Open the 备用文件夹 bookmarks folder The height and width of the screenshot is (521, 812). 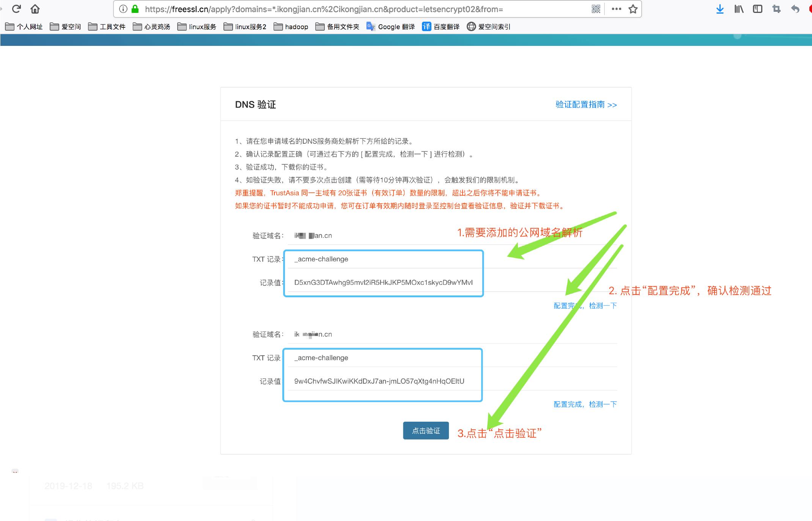(337, 27)
